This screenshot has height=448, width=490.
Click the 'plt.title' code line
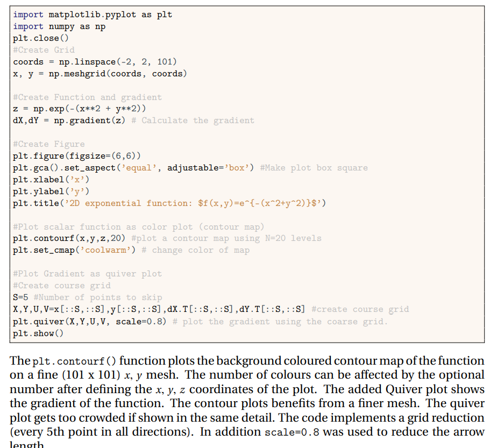[x=169, y=203]
